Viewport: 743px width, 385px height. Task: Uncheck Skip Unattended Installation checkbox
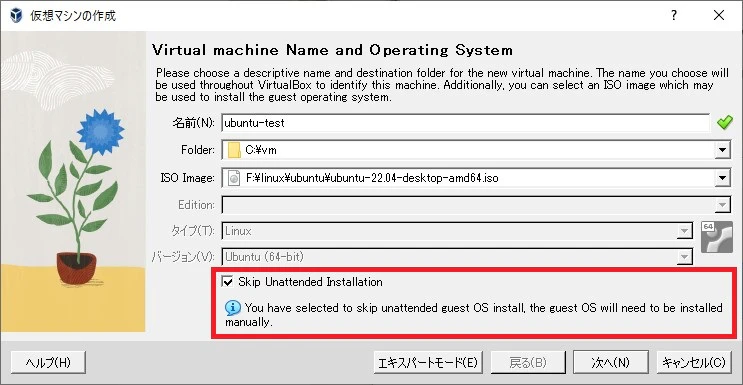coord(228,282)
